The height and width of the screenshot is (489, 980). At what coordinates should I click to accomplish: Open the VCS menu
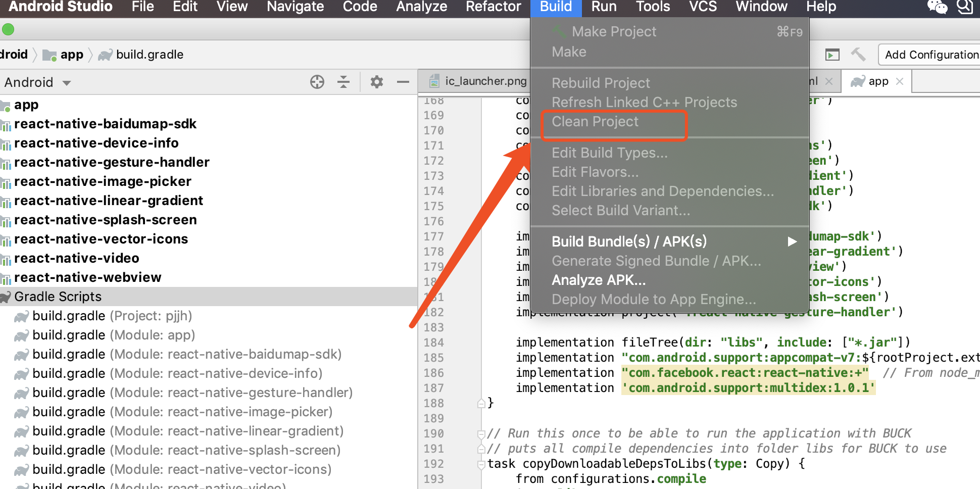703,7
